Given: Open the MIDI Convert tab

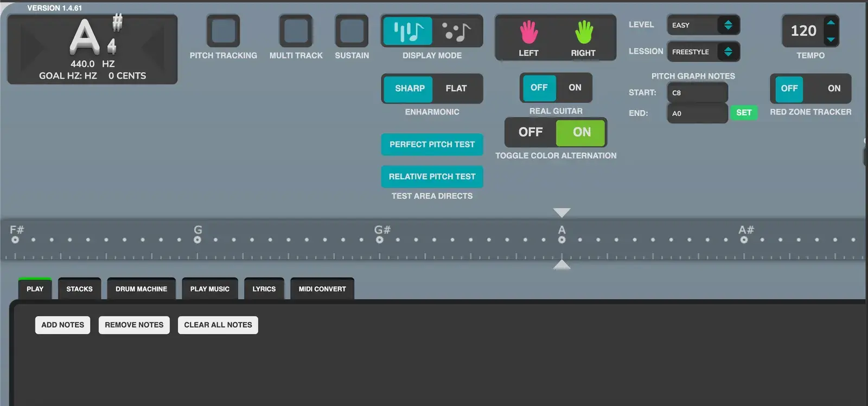Looking at the screenshot, I should click(322, 289).
